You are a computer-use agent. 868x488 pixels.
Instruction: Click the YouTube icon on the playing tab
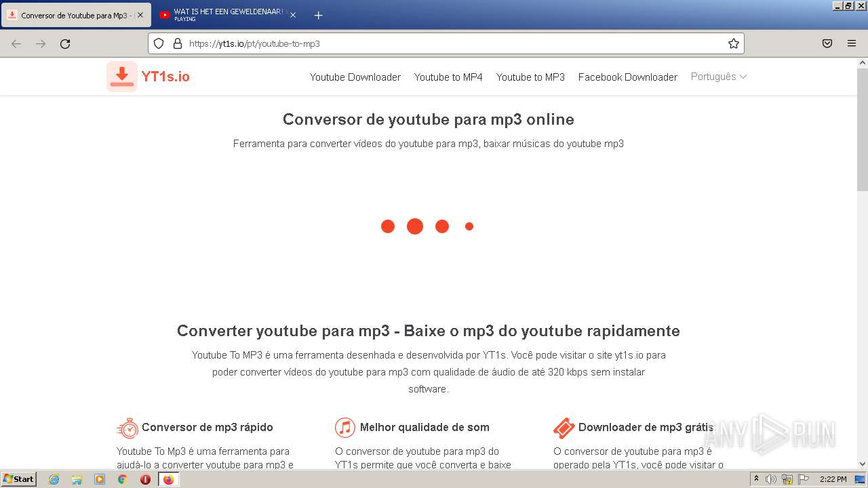[x=164, y=15]
